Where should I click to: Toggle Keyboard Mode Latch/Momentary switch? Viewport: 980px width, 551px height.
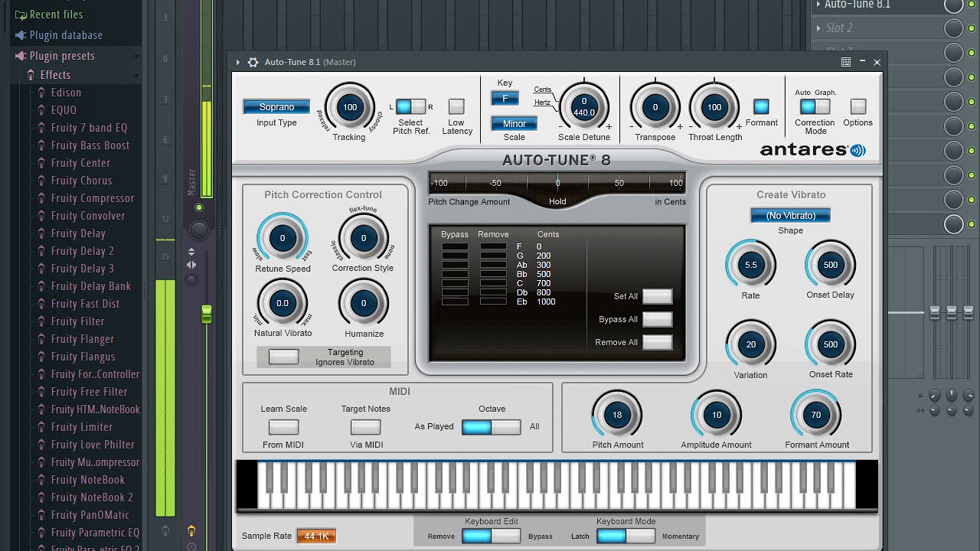click(x=626, y=536)
